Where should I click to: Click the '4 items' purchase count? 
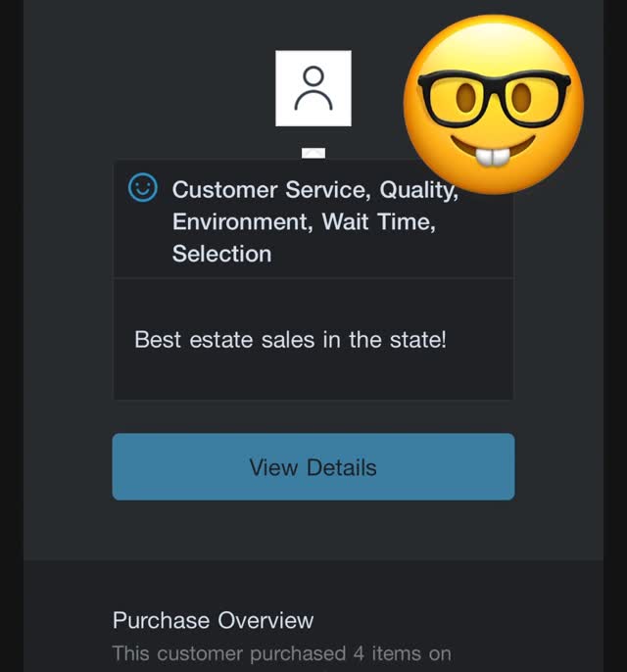[x=387, y=654]
